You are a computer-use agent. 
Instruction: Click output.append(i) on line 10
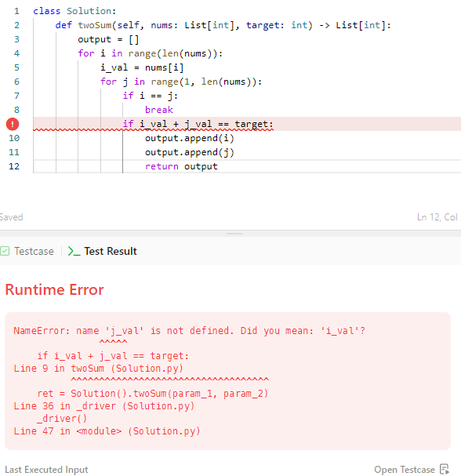coord(190,138)
